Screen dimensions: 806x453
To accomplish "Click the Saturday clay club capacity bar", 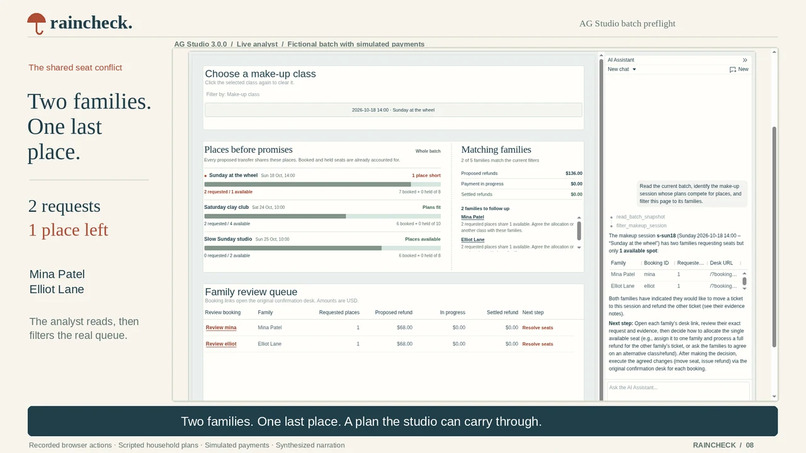I will click(322, 216).
